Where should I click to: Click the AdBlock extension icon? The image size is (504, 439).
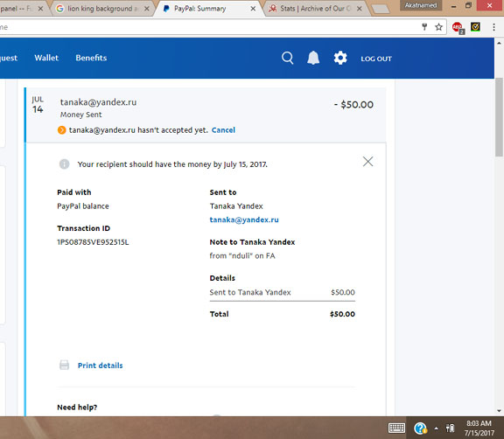pos(458,28)
